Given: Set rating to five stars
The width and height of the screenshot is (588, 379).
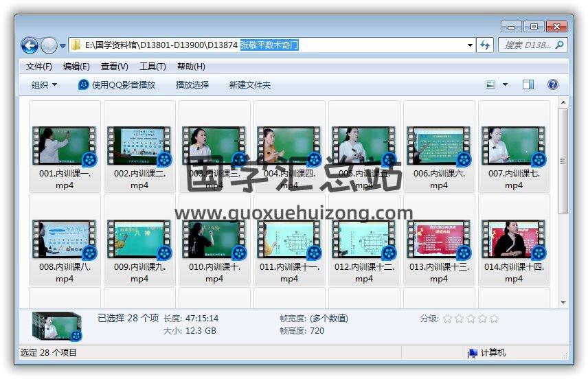Looking at the screenshot, I should point(495,319).
